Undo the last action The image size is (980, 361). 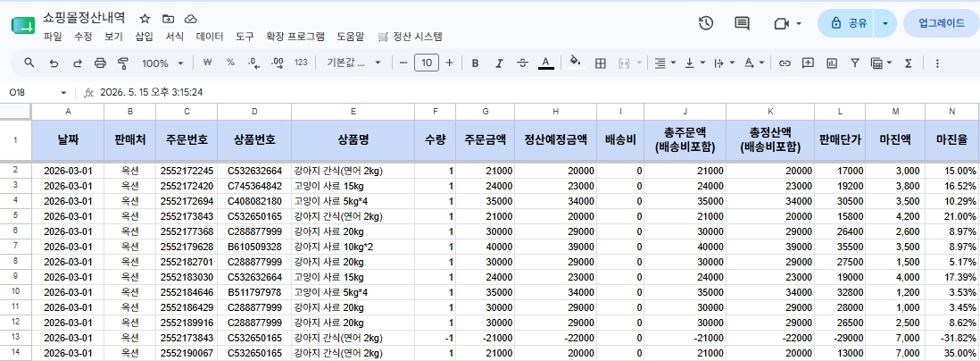click(54, 63)
